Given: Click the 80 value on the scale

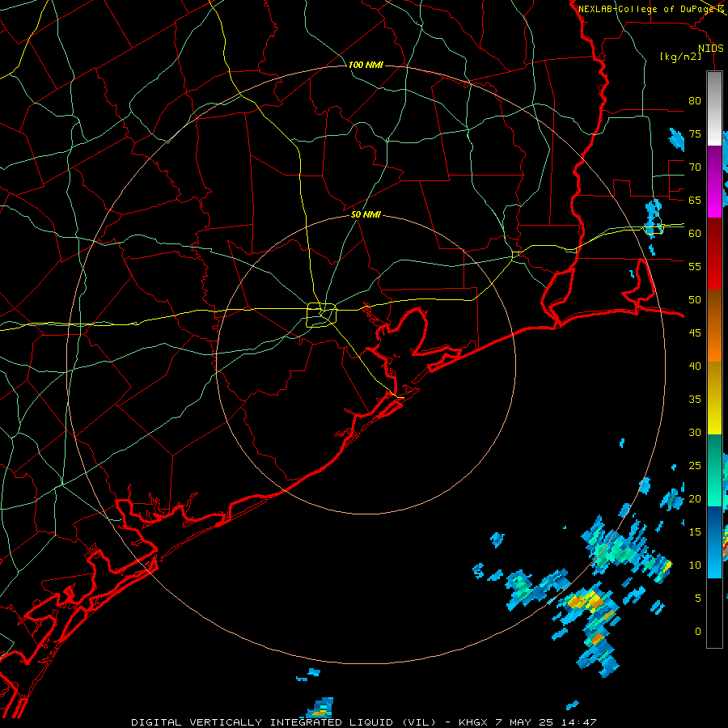Looking at the screenshot, I should pos(695,101).
